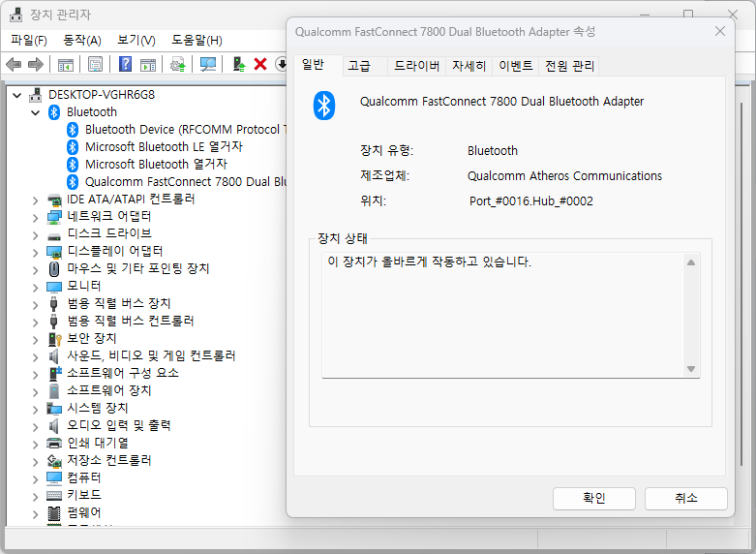The width and height of the screenshot is (756, 554).
Task: Switch to the 이벤트 tab
Action: [515, 66]
